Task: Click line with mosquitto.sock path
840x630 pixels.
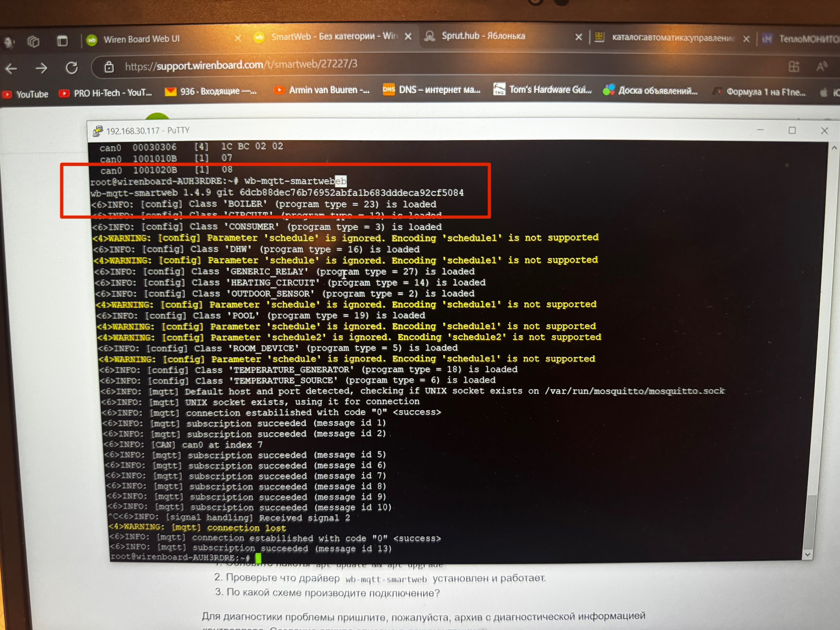Action: coord(413,391)
